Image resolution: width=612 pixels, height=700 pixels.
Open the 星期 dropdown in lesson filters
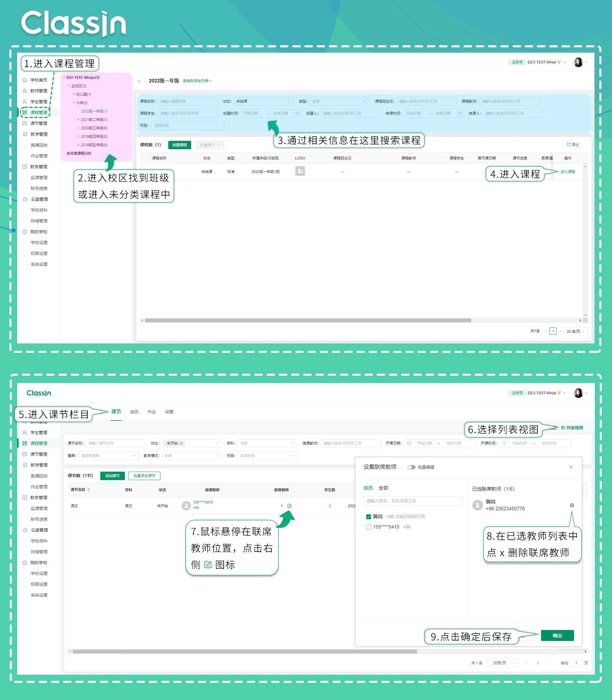pos(108,456)
